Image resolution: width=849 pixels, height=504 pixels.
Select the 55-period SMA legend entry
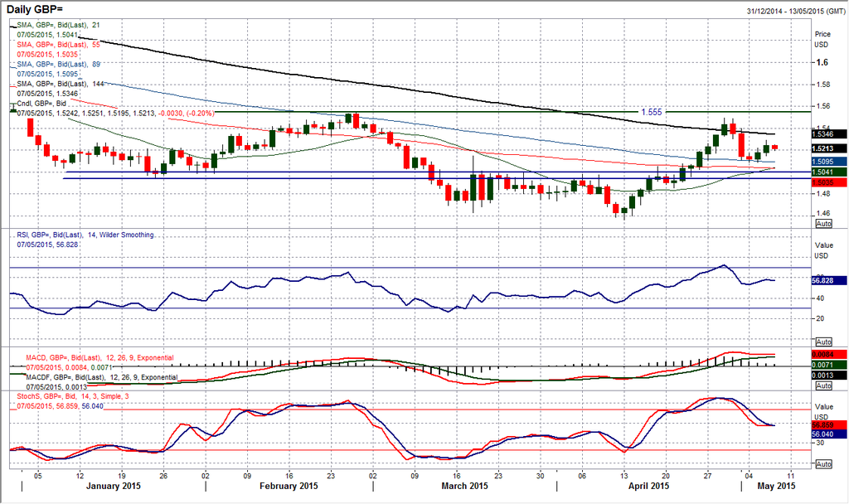click(59, 45)
